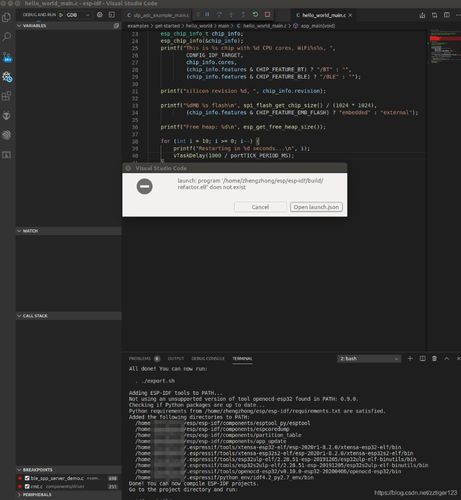Start debugging with the green play icon
The image size is (461, 500).
[61, 15]
